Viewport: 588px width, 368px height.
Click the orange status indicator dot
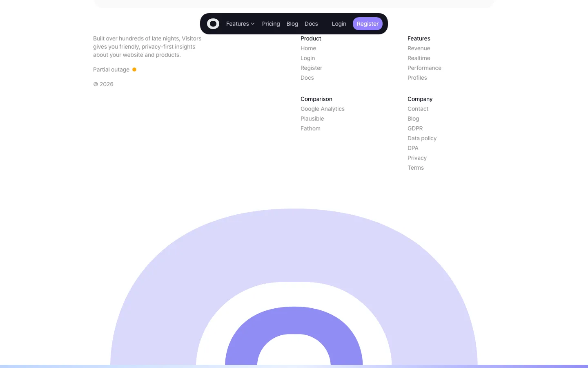coord(134,70)
